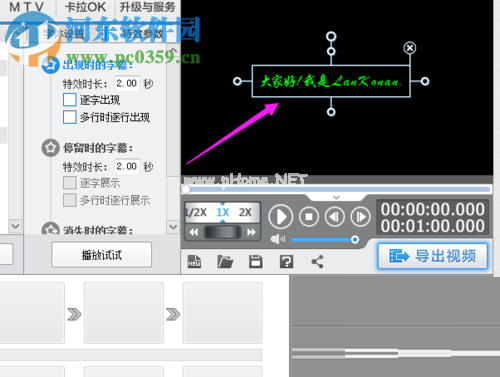This screenshot has width=500, height=377.
Task: Save the project with floppy disk icon
Action: 256,262
